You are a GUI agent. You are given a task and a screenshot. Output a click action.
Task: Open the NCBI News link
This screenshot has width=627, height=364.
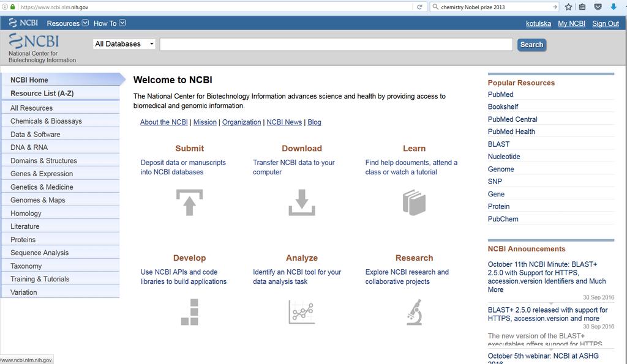click(284, 122)
